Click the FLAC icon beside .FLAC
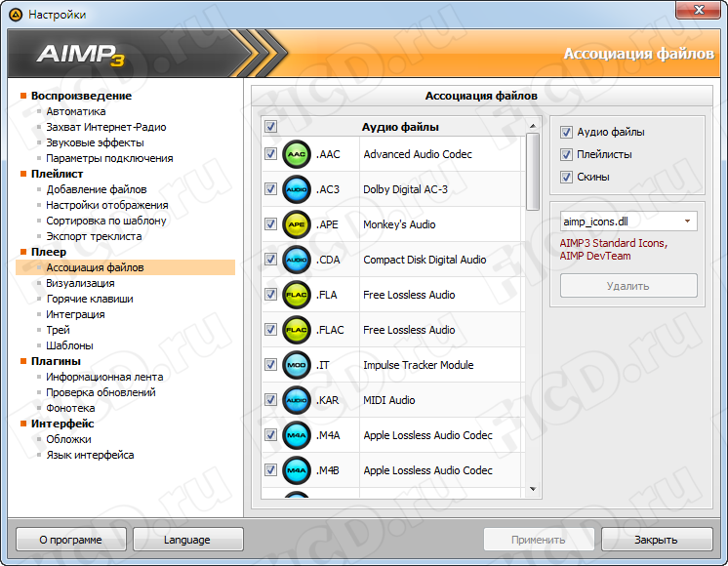 tap(297, 330)
